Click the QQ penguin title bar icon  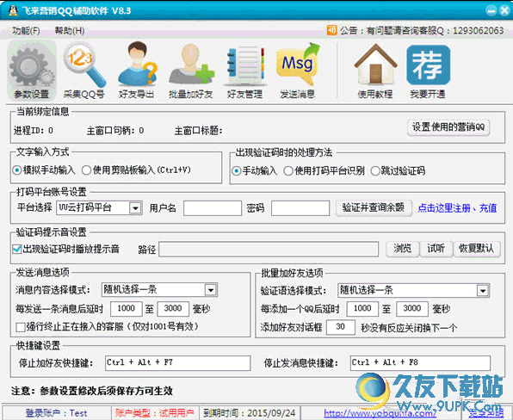pyautogui.click(x=12, y=10)
